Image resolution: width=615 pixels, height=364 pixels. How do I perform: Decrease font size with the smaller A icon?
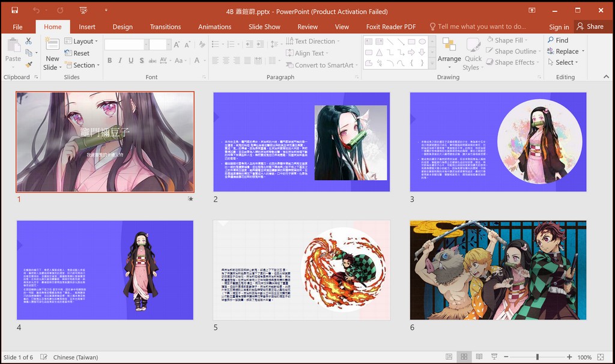[187, 44]
